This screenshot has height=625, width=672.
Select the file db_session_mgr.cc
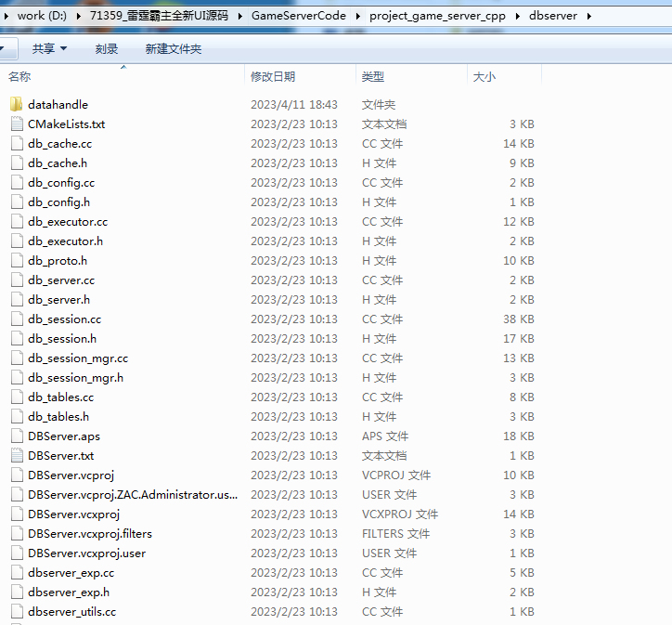coord(78,358)
